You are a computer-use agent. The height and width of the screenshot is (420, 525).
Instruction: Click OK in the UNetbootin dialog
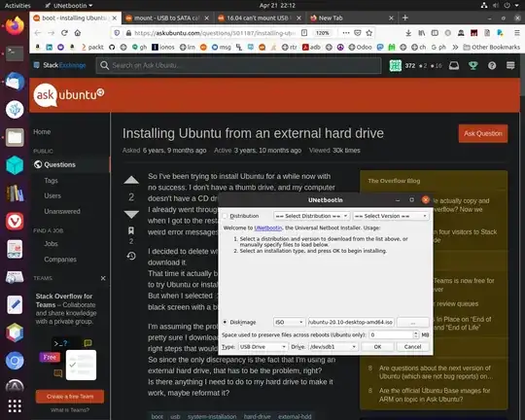(377, 347)
